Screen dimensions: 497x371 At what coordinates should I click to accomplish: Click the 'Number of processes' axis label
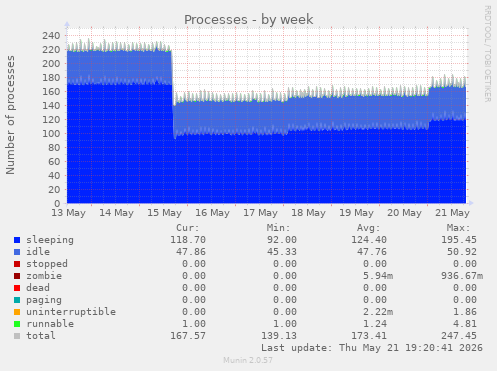pyautogui.click(x=10, y=115)
